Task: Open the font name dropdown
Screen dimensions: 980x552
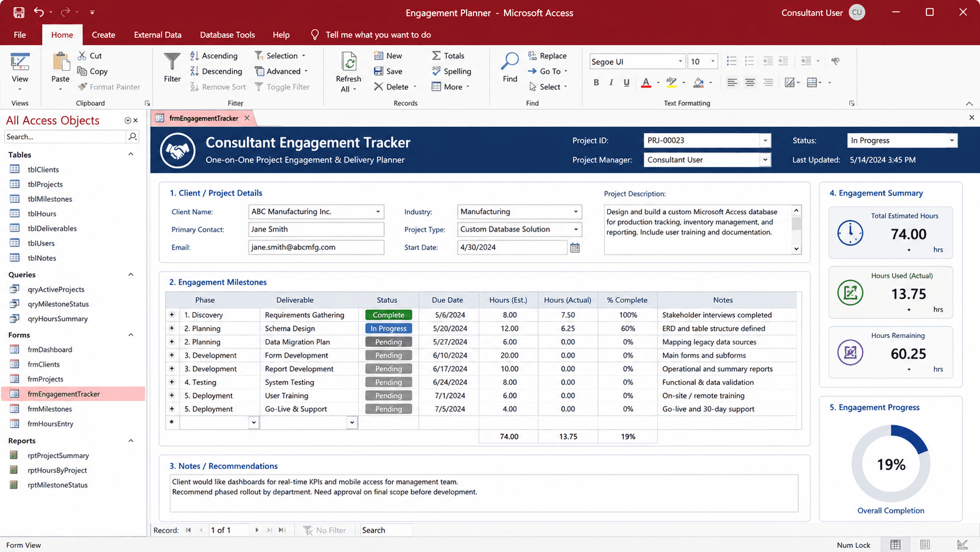Action: click(x=680, y=62)
